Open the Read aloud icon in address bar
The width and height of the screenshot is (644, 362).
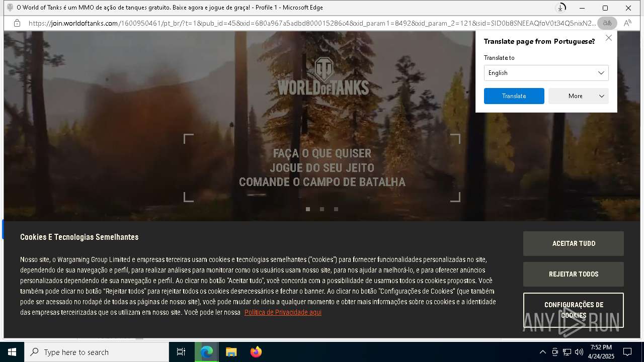(x=627, y=23)
